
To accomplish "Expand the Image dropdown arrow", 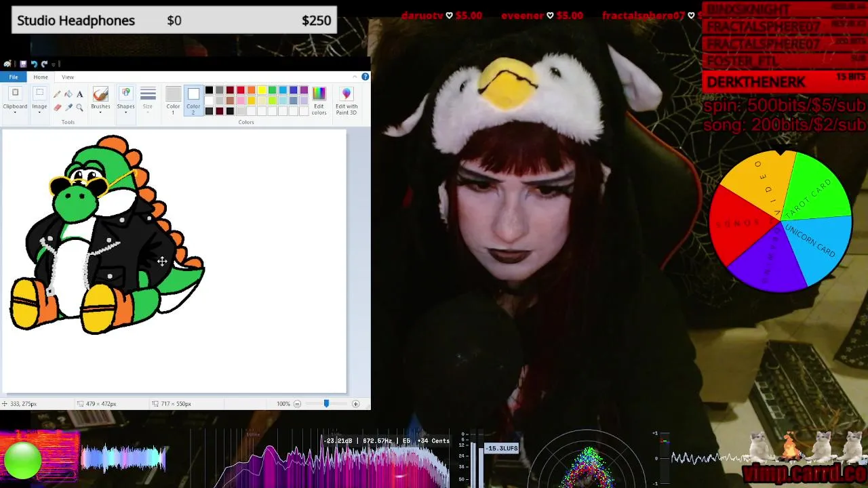I will click(39, 113).
